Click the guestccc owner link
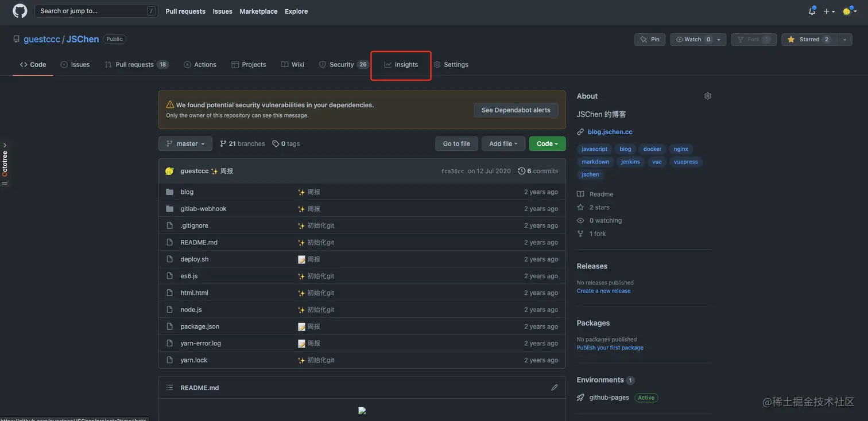This screenshot has height=421, width=868. click(41, 39)
